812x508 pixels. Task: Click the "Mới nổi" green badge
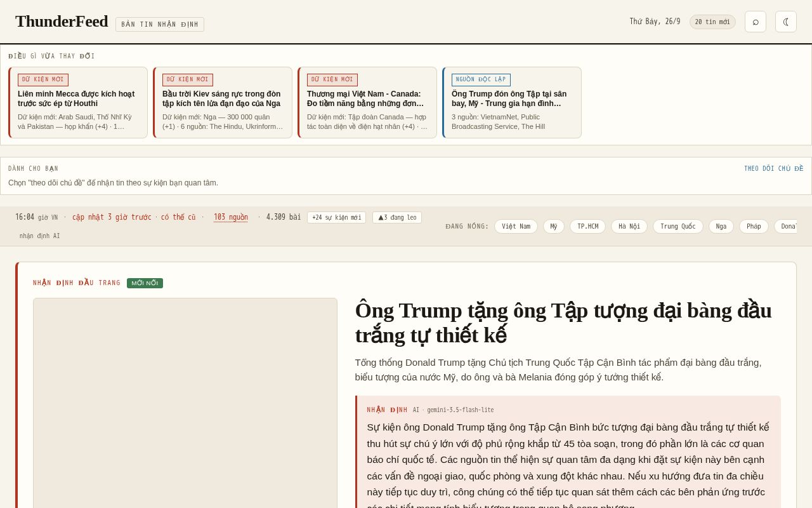145,283
